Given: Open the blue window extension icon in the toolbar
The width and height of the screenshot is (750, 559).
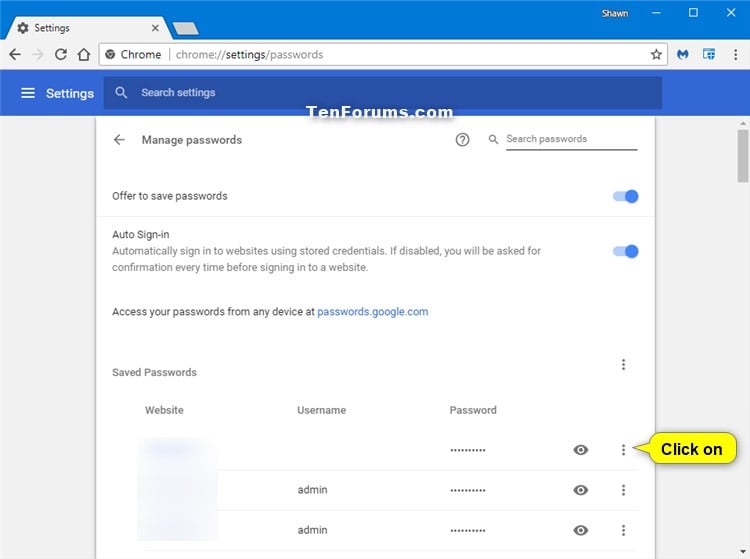Looking at the screenshot, I should pos(709,55).
